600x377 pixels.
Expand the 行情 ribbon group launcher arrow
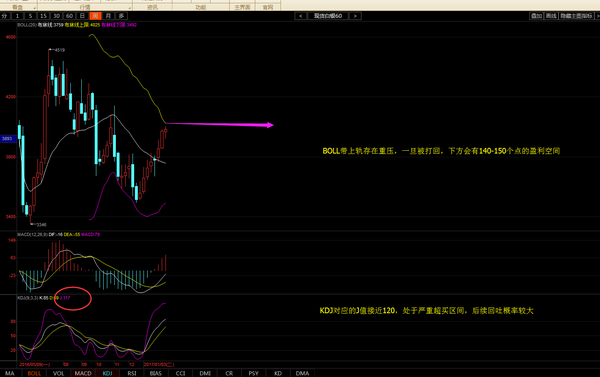click(129, 8)
